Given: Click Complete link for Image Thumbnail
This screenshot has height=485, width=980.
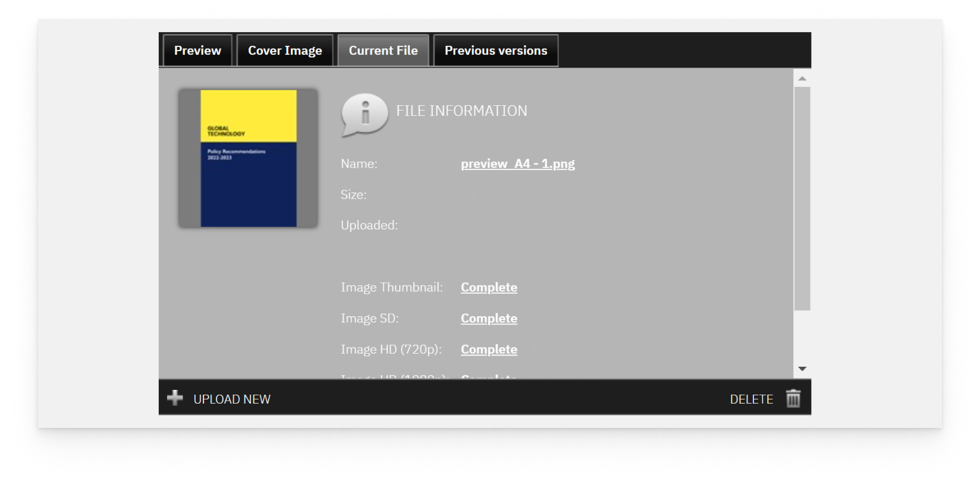Looking at the screenshot, I should click(x=489, y=287).
